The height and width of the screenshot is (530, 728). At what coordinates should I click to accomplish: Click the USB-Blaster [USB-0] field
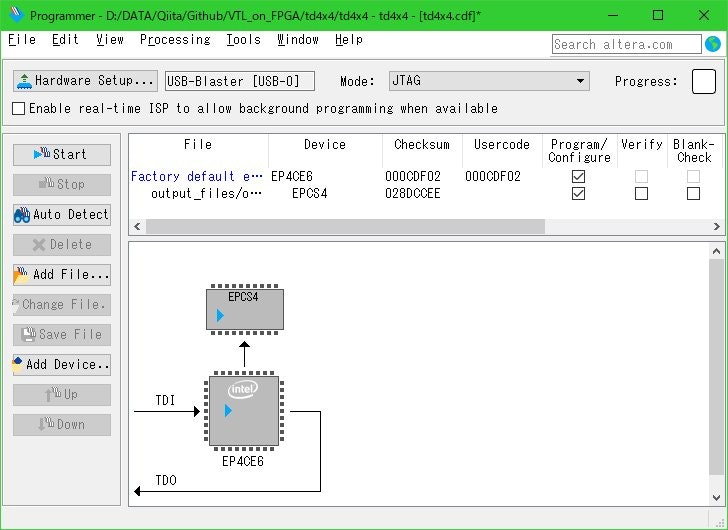240,81
